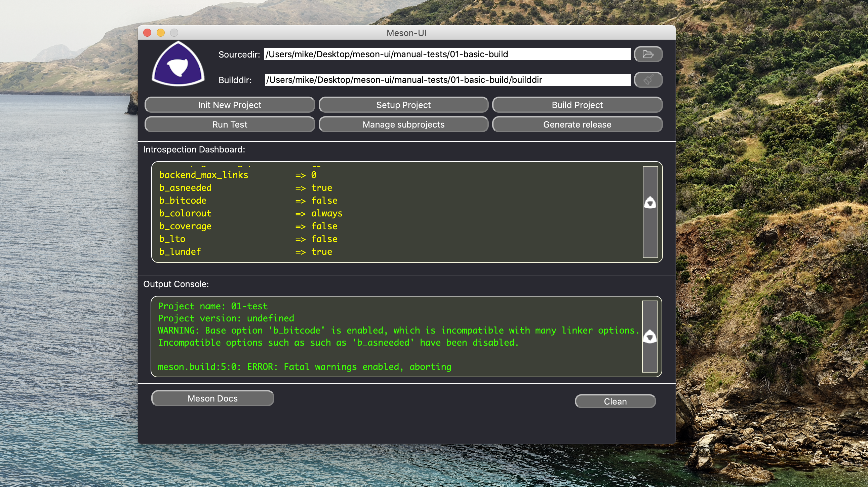868x487 pixels.
Task: Click Introspection Dashboard scrollbar track bottom
Action: point(650,246)
